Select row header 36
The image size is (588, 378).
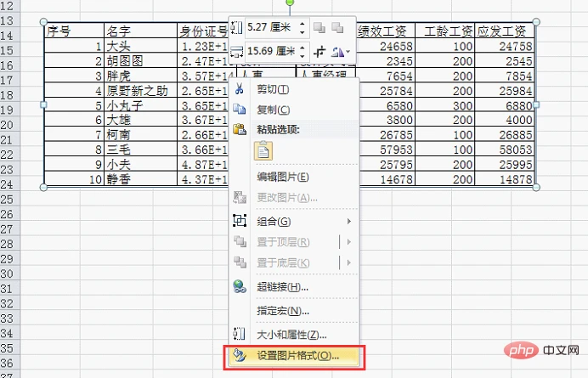coord(8,363)
